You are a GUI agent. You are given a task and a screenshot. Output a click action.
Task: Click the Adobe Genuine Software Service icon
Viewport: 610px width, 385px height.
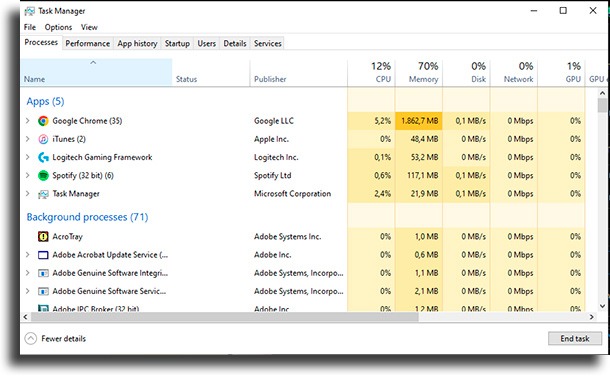tap(43, 291)
